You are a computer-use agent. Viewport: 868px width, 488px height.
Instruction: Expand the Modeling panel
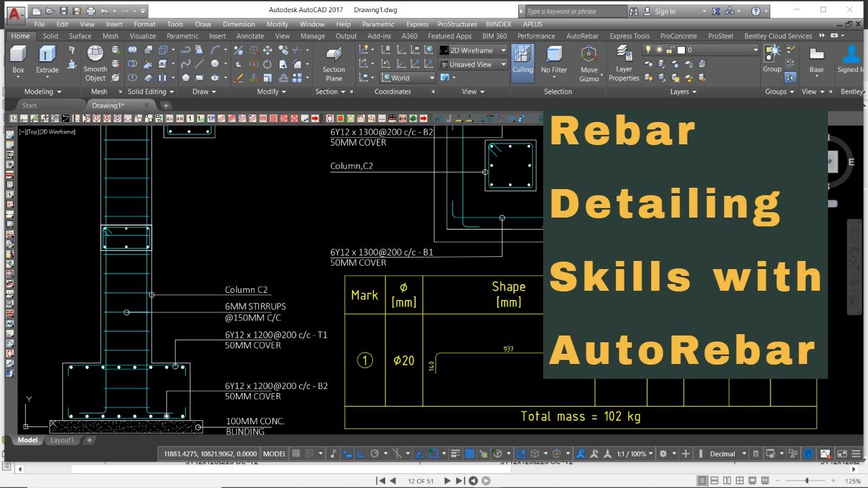pyautogui.click(x=43, y=91)
